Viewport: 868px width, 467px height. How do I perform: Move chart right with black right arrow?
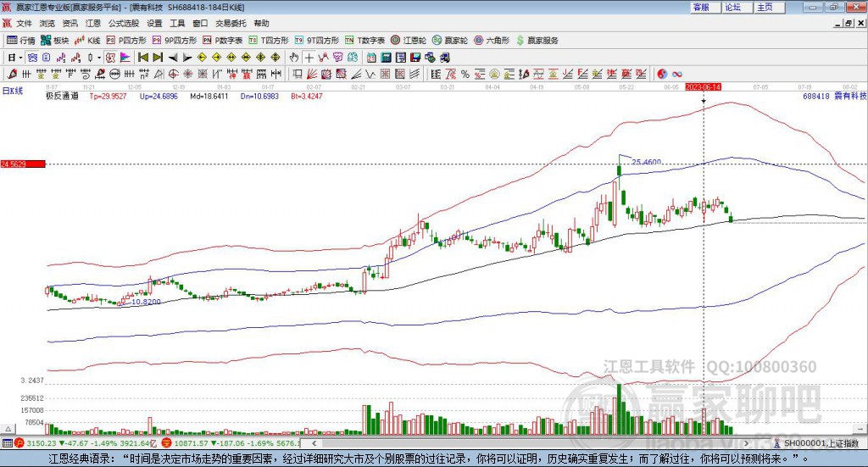click(187, 58)
